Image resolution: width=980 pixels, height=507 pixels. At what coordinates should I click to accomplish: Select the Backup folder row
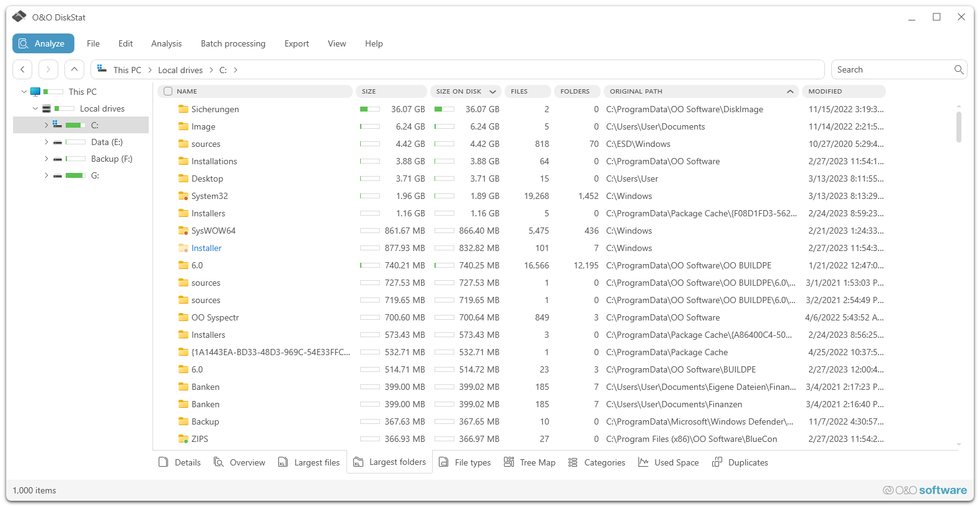pyautogui.click(x=521, y=421)
